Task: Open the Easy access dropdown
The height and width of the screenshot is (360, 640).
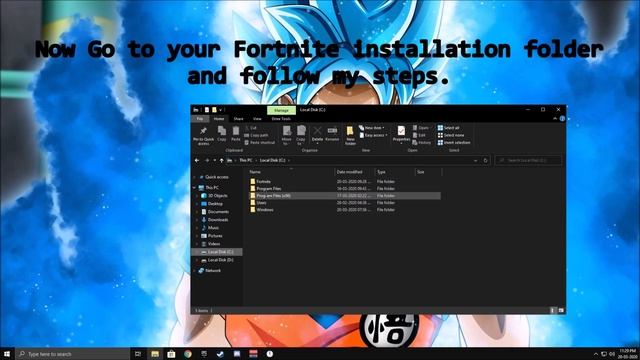Action: click(x=373, y=135)
